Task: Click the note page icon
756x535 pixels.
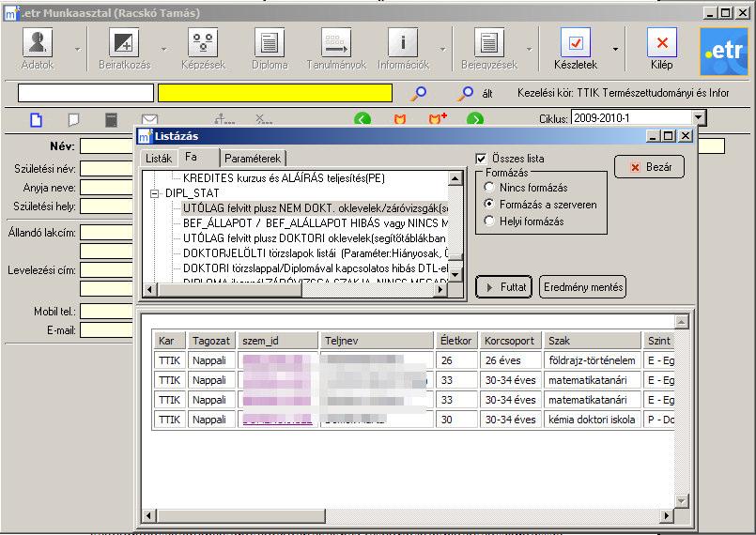Action: click(73, 119)
